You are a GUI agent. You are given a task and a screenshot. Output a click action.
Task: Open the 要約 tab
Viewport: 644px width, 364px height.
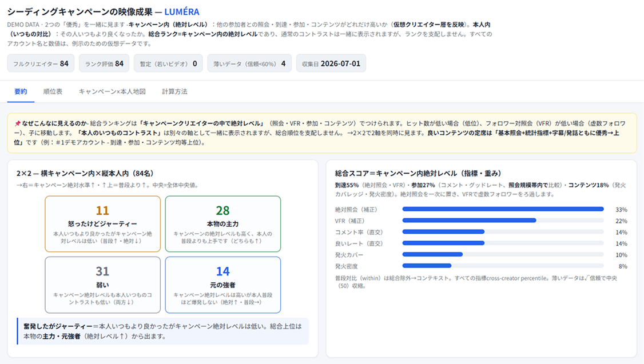tap(21, 91)
